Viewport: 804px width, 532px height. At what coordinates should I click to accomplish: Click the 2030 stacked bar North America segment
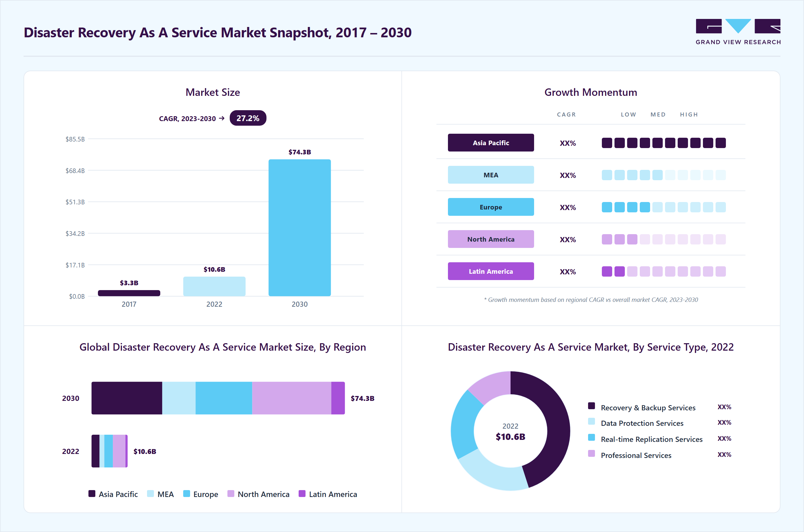[292, 398]
